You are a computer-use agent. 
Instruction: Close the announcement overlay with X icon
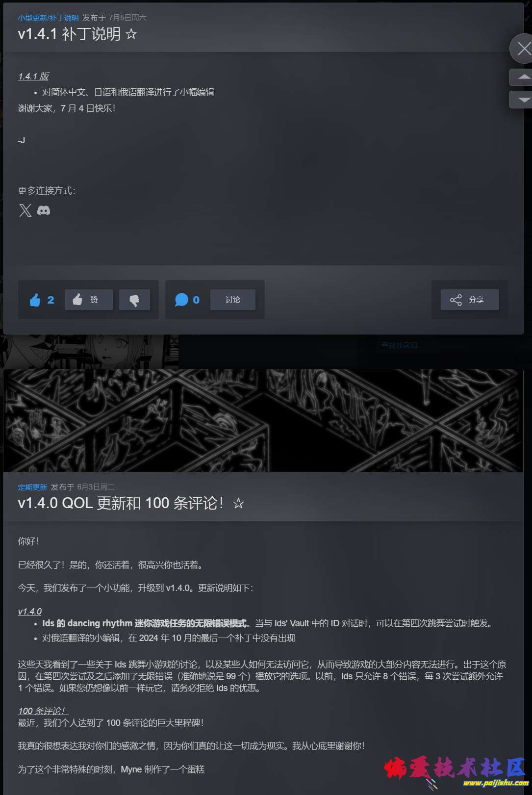(x=523, y=49)
